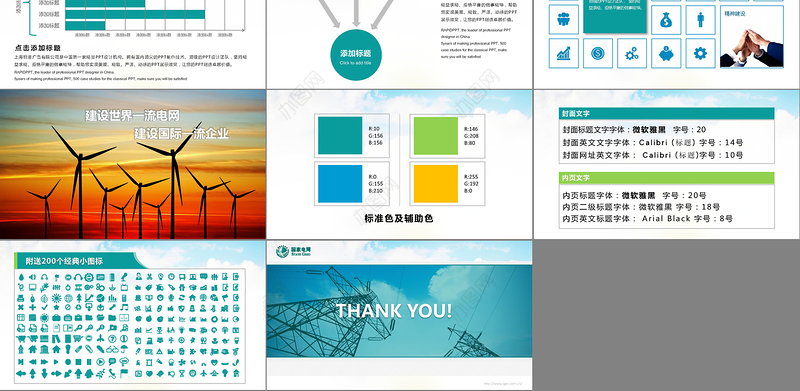Select the pause bars icon in icon grid
This screenshot has height=391, width=800.
point(89,362)
